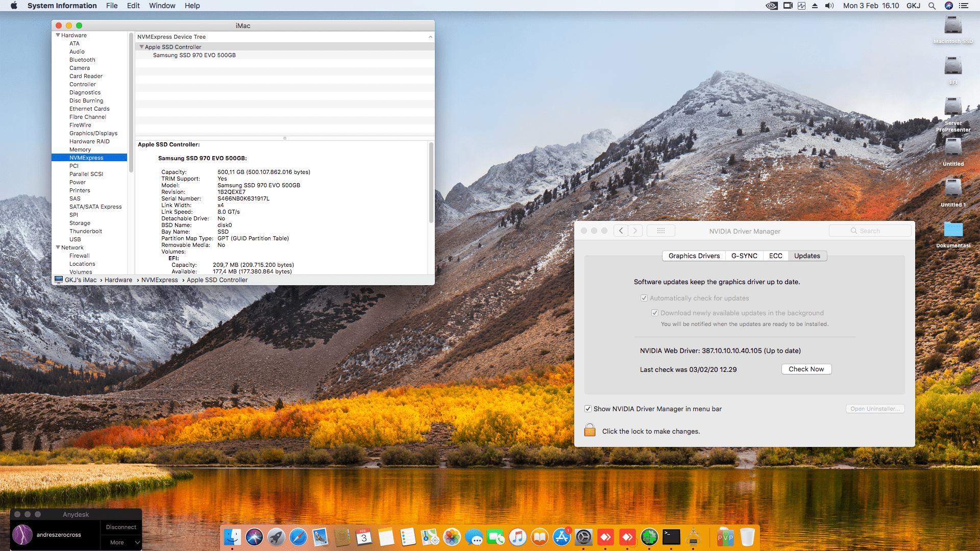980x551 pixels.
Task: Toggle Show NVIDIA Driver Manager in menu bar
Action: click(x=588, y=409)
